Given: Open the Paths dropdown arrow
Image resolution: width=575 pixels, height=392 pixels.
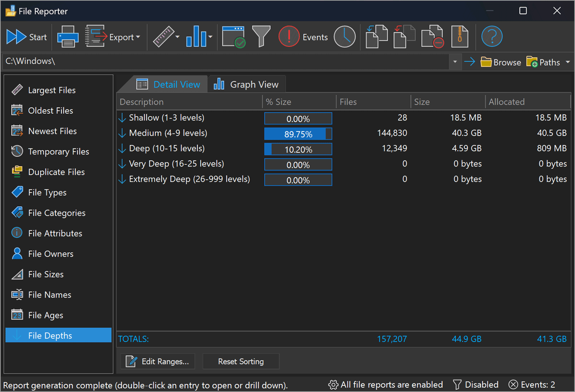Looking at the screenshot, I should [x=568, y=62].
